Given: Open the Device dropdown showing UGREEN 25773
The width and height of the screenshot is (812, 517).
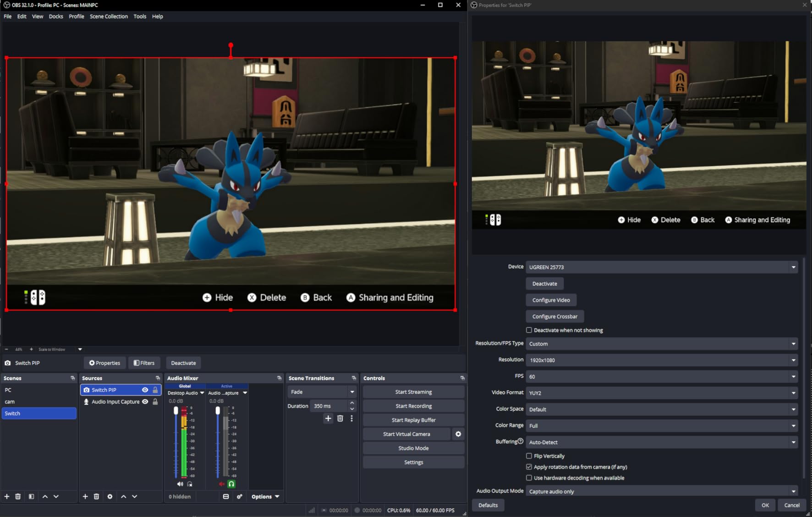Looking at the screenshot, I should click(662, 267).
